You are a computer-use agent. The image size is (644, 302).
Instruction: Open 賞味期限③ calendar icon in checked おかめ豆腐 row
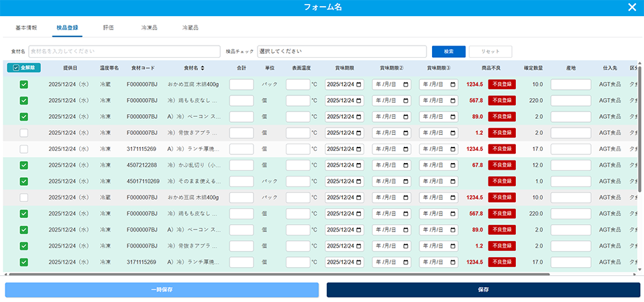pos(453,85)
